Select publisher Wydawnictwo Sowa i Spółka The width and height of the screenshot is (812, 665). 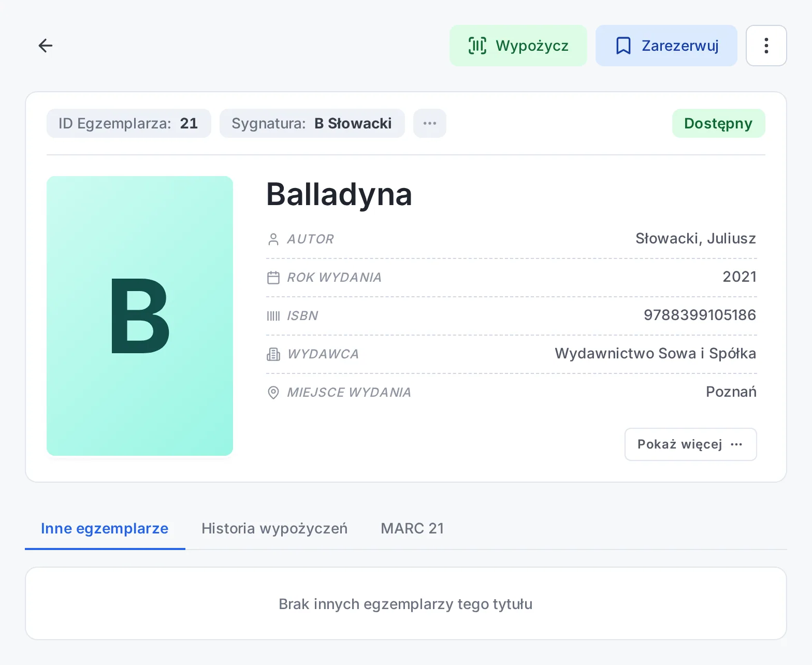click(655, 353)
